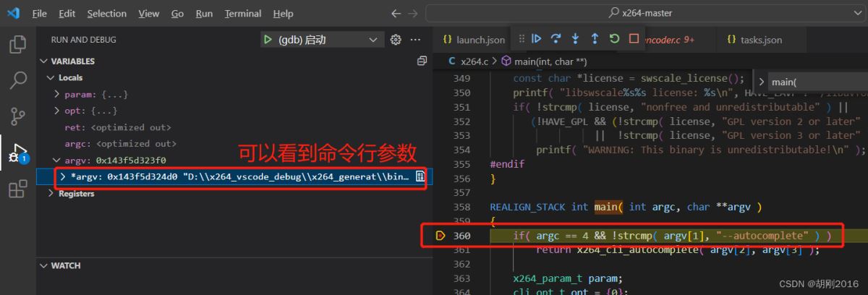Open the Extensions view
868x295 pixels.
click(x=17, y=190)
